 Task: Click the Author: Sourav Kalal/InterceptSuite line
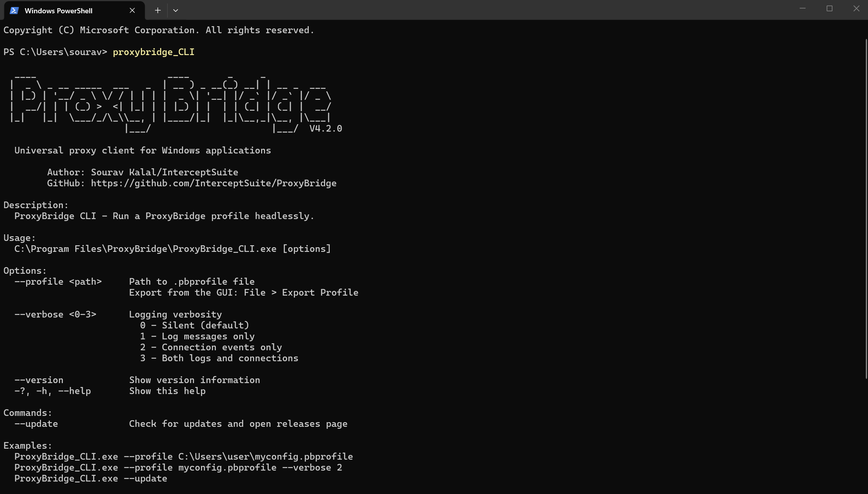[x=142, y=172]
